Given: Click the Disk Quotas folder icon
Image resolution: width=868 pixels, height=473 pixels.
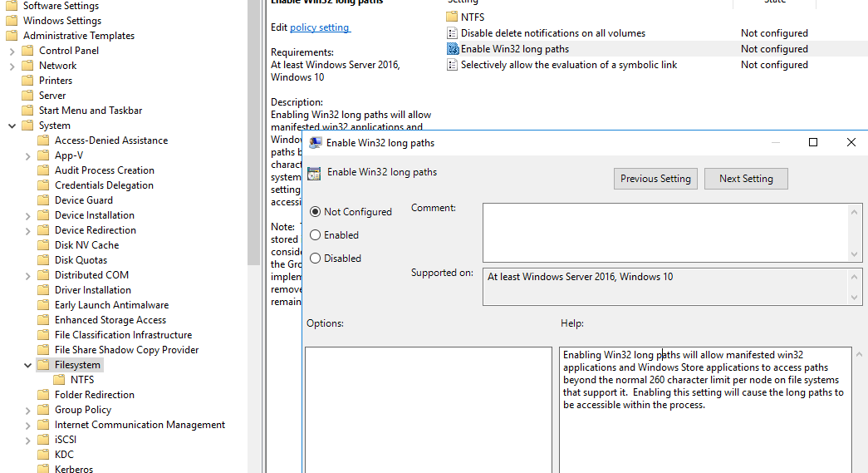Looking at the screenshot, I should click(x=43, y=259).
